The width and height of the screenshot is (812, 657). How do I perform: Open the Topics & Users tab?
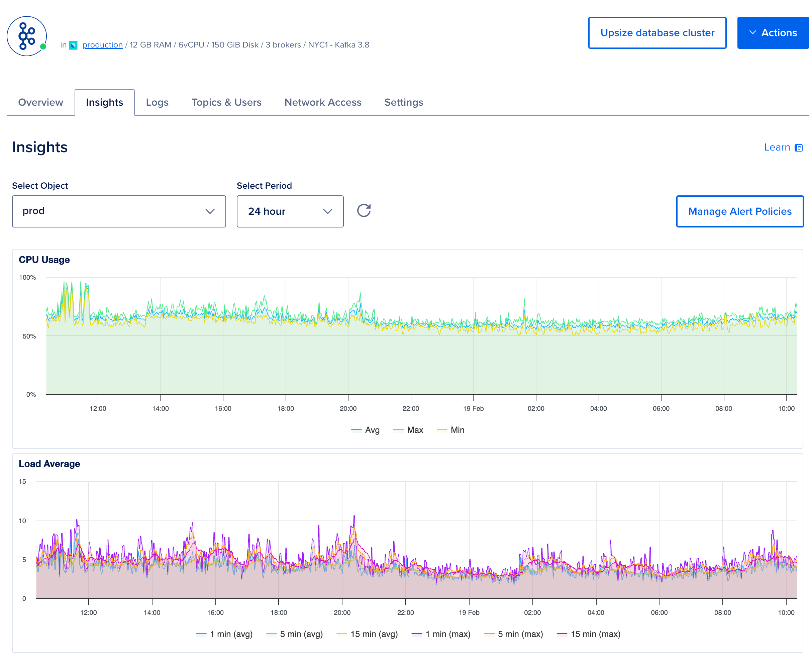[226, 102]
